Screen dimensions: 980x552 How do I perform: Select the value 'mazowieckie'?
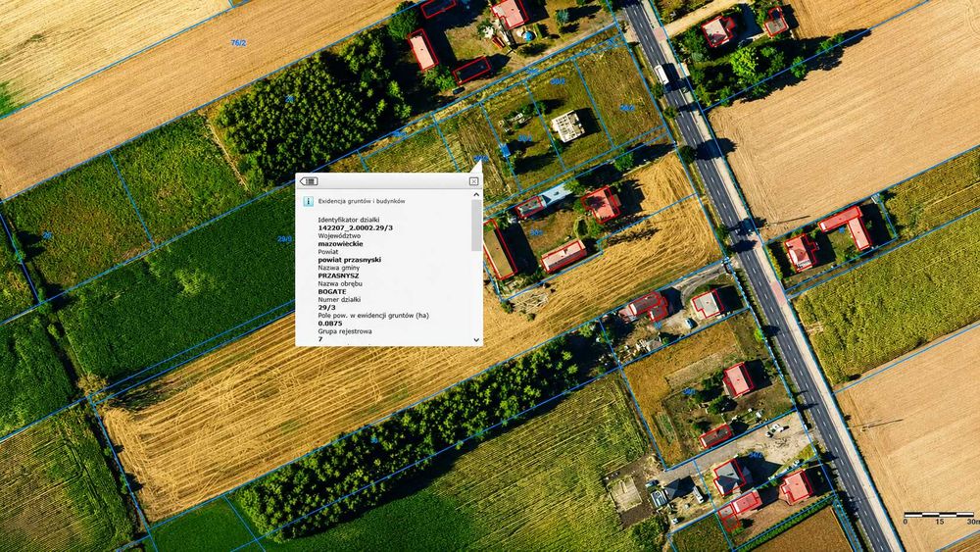[x=340, y=244]
